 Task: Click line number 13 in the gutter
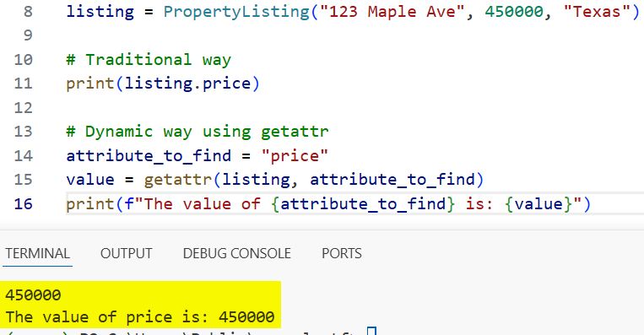24,132
